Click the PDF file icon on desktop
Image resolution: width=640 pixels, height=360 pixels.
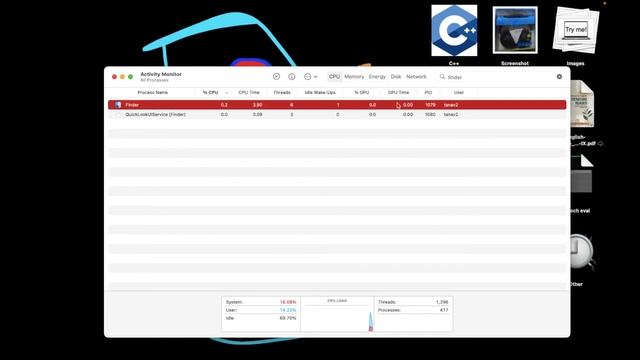click(582, 104)
